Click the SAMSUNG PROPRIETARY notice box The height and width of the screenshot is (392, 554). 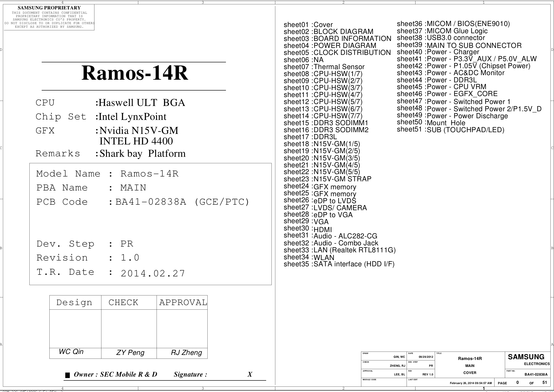coord(49,17)
